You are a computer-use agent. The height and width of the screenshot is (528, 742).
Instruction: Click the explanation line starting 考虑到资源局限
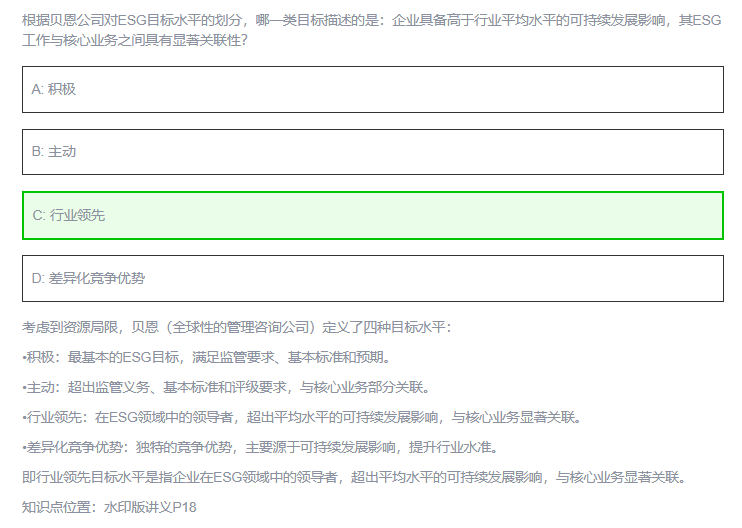pos(237,327)
